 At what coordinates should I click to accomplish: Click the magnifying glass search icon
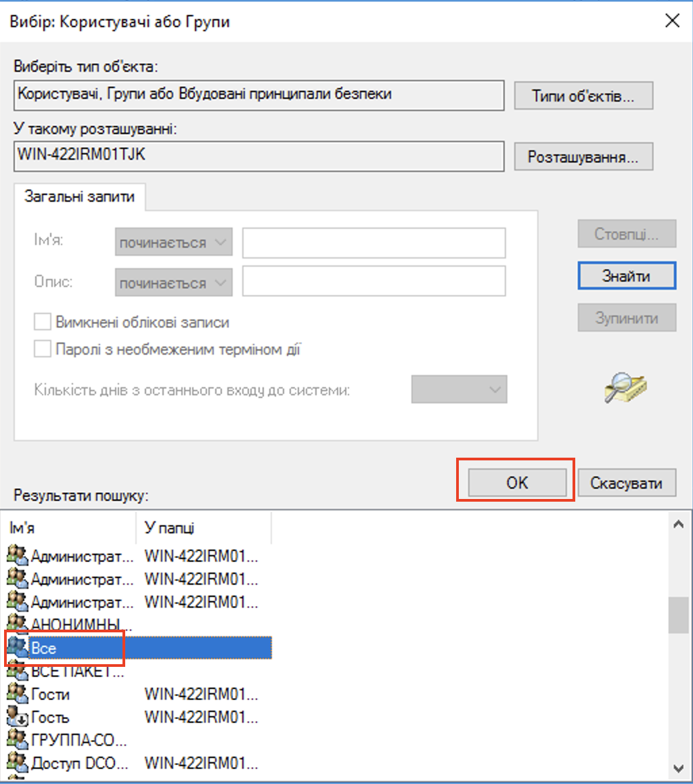tap(625, 388)
